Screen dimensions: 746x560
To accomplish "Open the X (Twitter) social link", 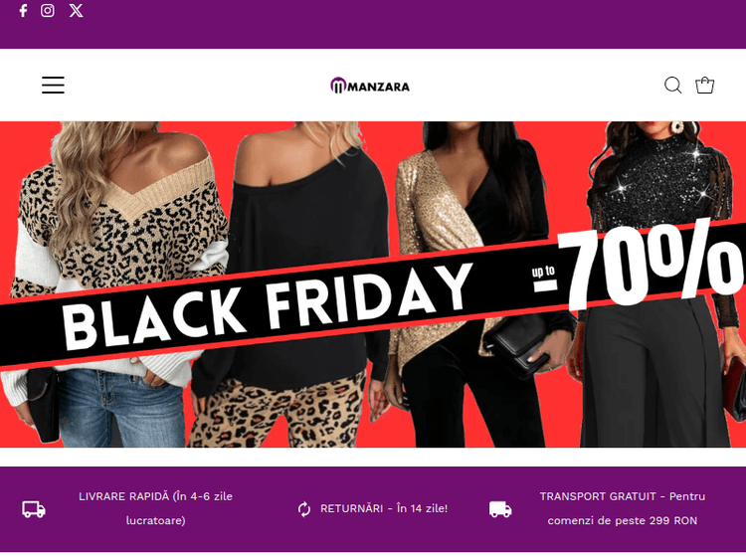I will coord(76,11).
